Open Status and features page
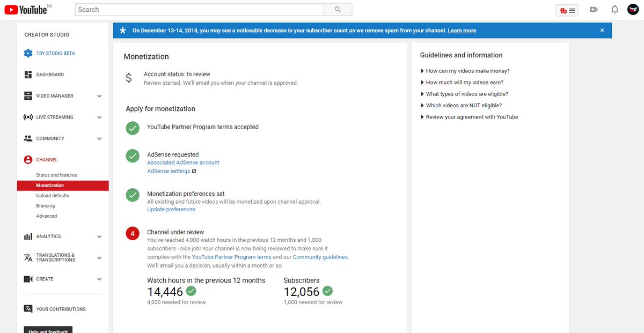 (56, 175)
